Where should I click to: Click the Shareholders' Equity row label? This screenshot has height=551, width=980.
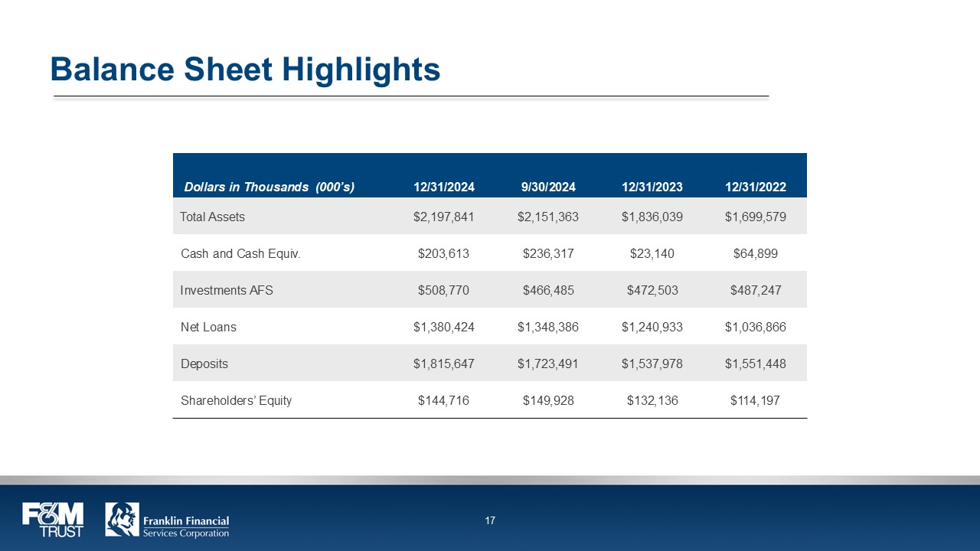pos(236,400)
